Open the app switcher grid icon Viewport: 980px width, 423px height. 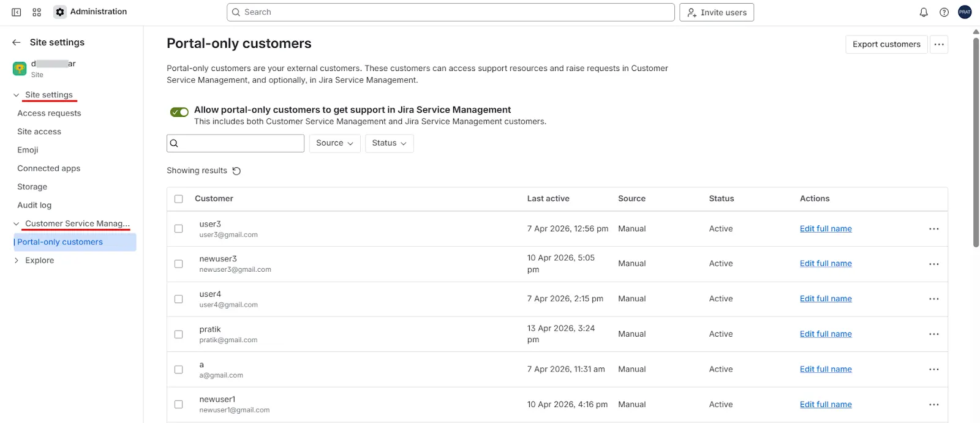click(x=37, y=12)
